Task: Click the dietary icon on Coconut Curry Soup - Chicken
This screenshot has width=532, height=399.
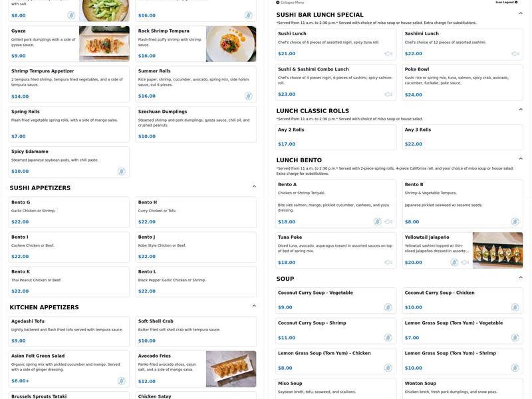Action: click(x=513, y=306)
